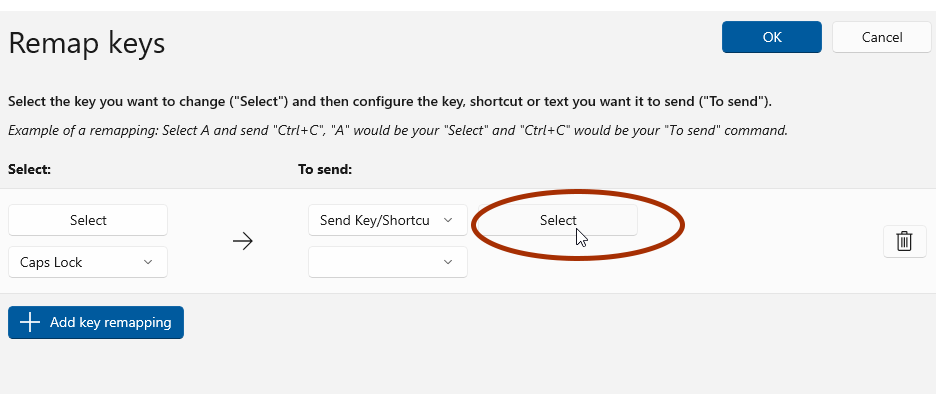Expand the Send Key/Shortcut type dropdown

click(388, 220)
